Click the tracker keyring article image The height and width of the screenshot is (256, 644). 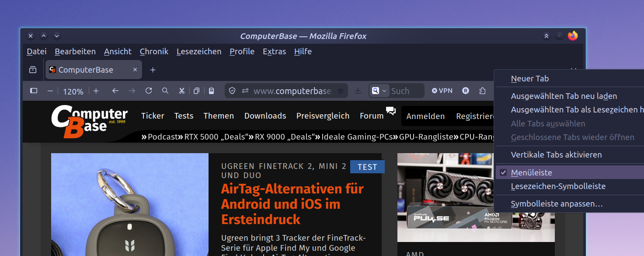[130, 204]
